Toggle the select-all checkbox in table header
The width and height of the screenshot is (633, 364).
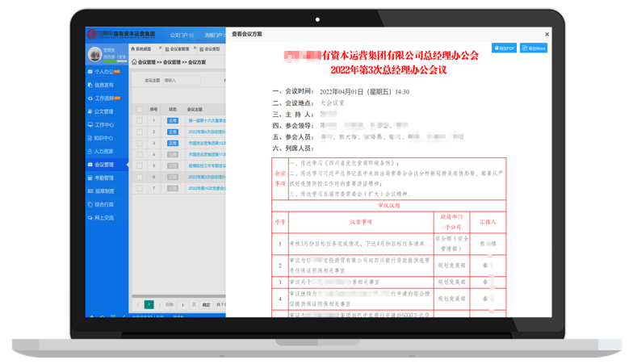(139, 110)
